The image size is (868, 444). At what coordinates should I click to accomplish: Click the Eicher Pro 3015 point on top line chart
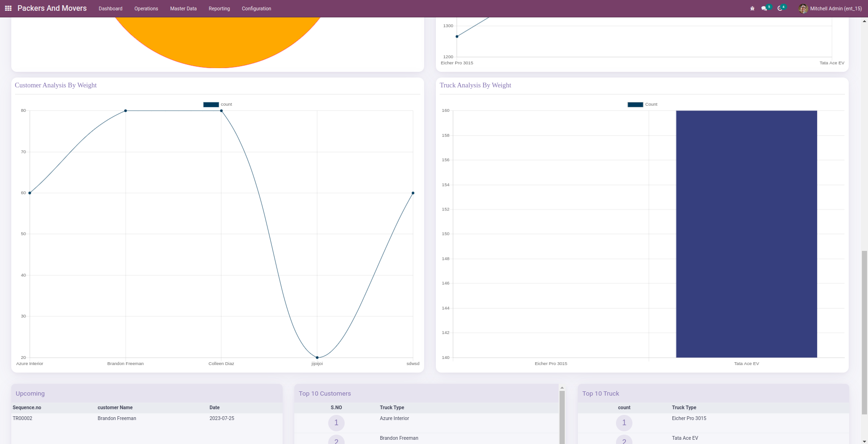coord(457,37)
